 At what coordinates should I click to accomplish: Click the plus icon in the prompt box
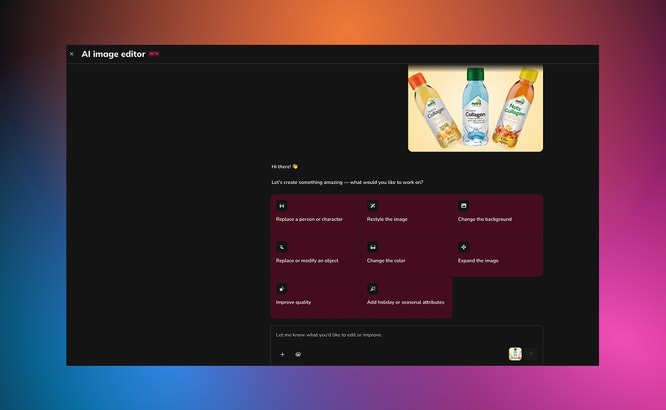(x=282, y=354)
